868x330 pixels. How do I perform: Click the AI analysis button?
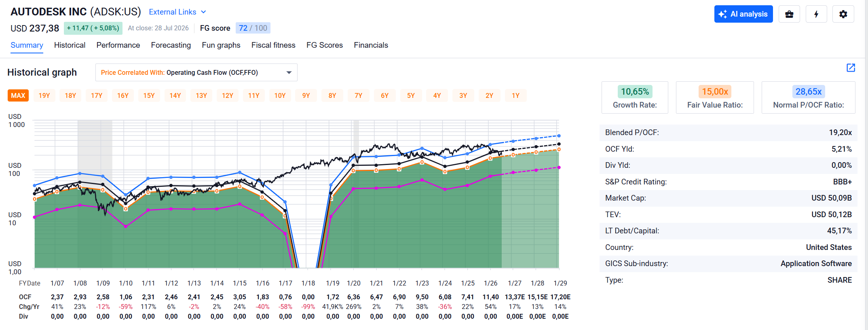point(743,14)
